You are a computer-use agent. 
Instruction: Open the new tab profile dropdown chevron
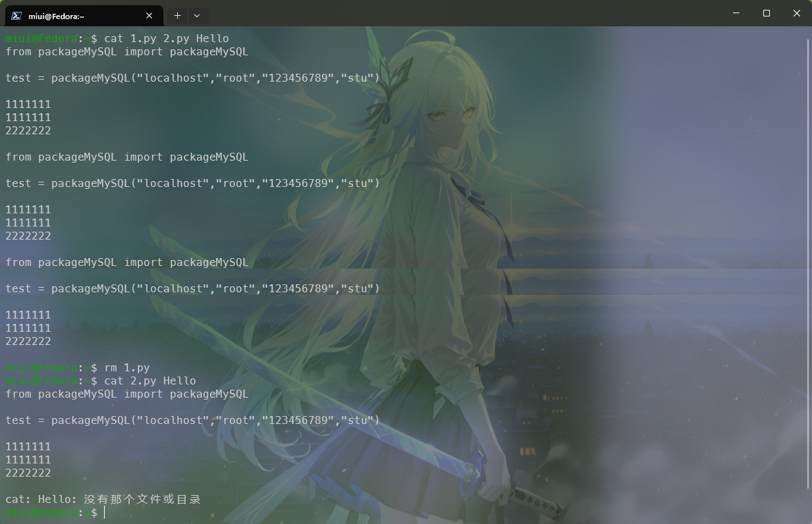(x=197, y=15)
